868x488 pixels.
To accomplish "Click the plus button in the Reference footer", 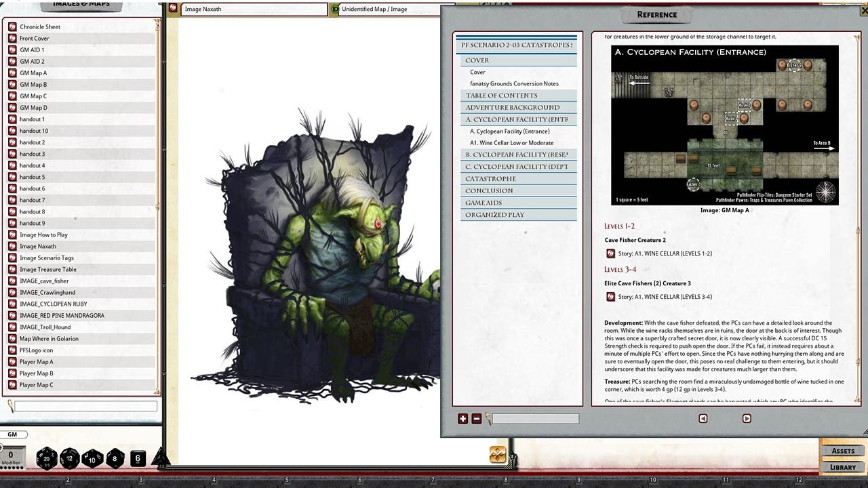I will (462, 419).
